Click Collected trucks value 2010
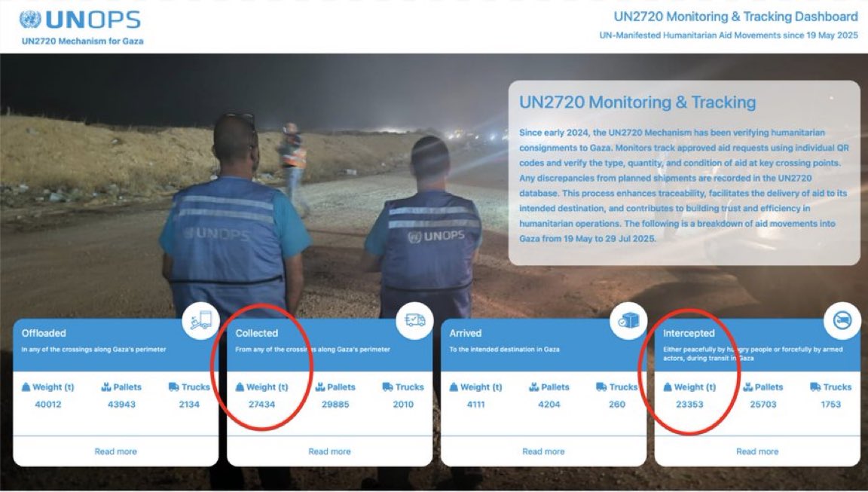868x492 pixels. tap(403, 405)
